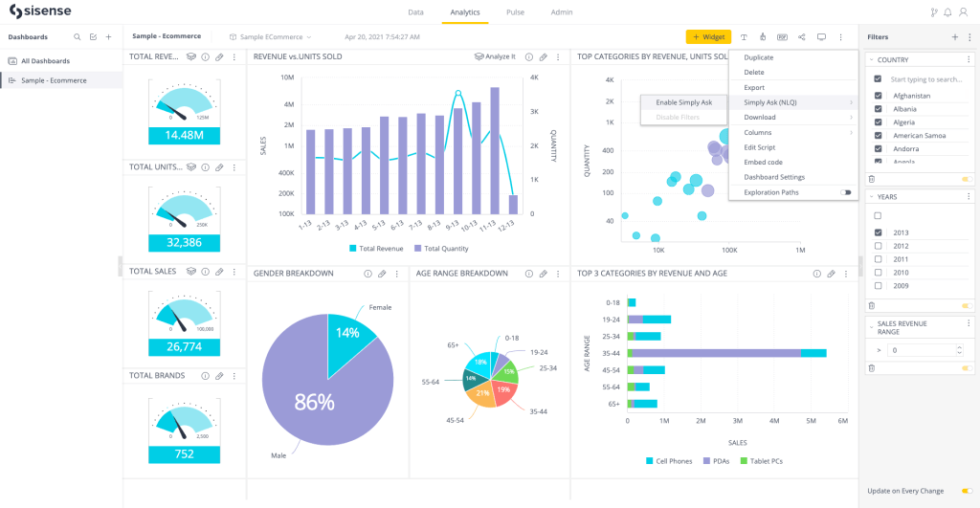Search dashboards with the magnifier icon

click(x=78, y=36)
